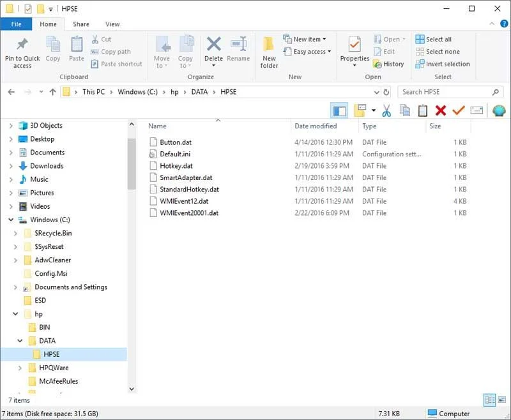Go up one folder level
This screenshot has width=511, height=420.
(53, 92)
